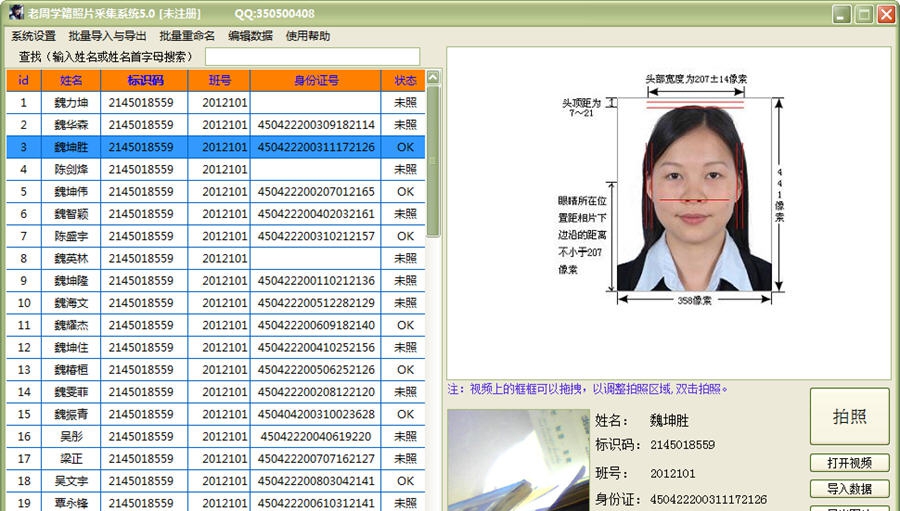Click the scroll-up arrow of the table
Screen dimensions: 900x511
pos(433,77)
